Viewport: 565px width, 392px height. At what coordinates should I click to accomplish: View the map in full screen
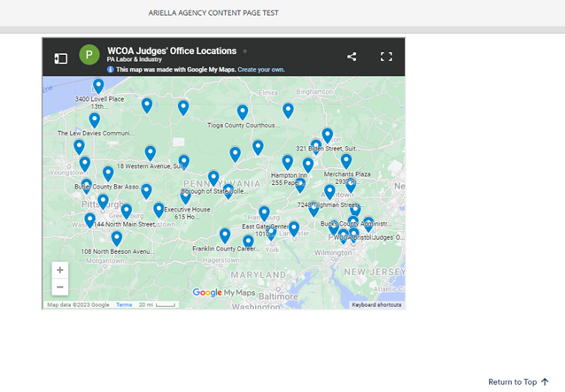tap(386, 57)
